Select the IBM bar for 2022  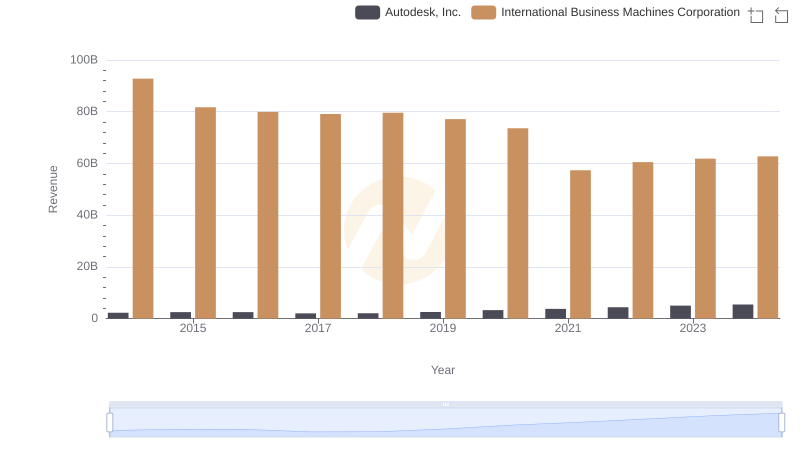point(643,240)
